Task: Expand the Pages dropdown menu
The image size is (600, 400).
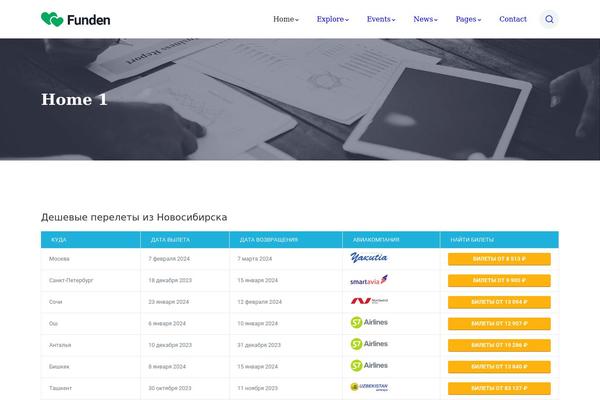Action: pyautogui.click(x=468, y=19)
